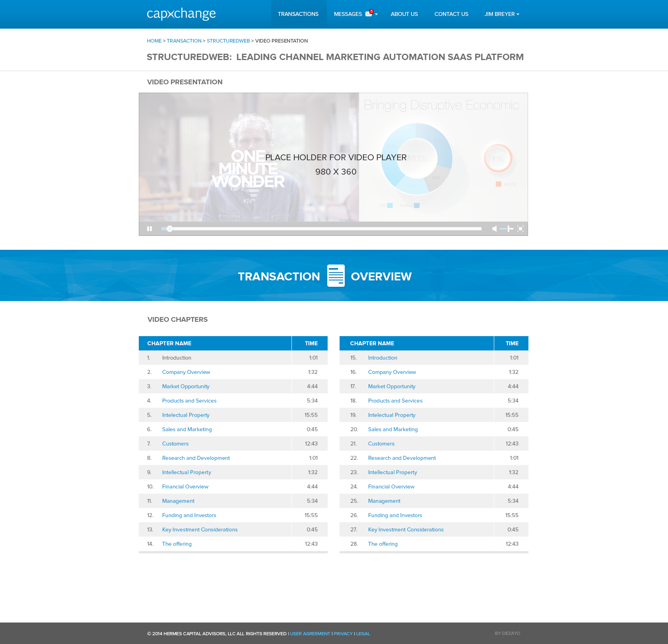668x644 pixels.
Task: Open the Legal footer link
Action: click(363, 634)
